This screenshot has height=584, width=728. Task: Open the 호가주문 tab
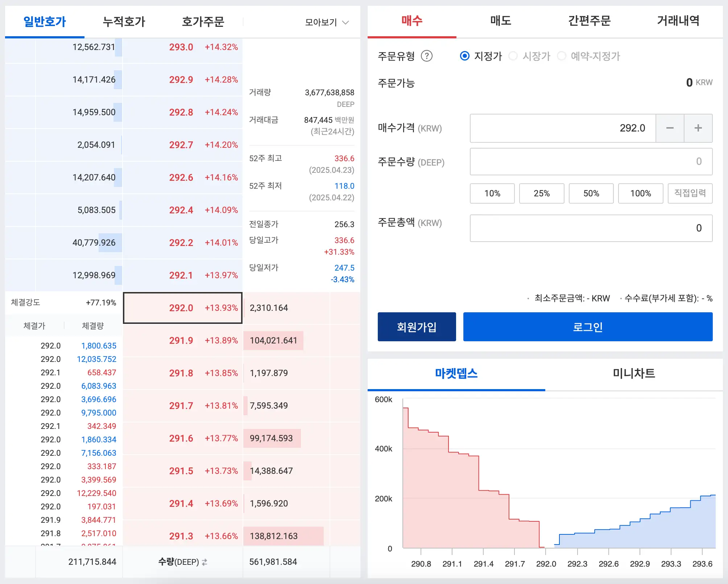click(203, 22)
